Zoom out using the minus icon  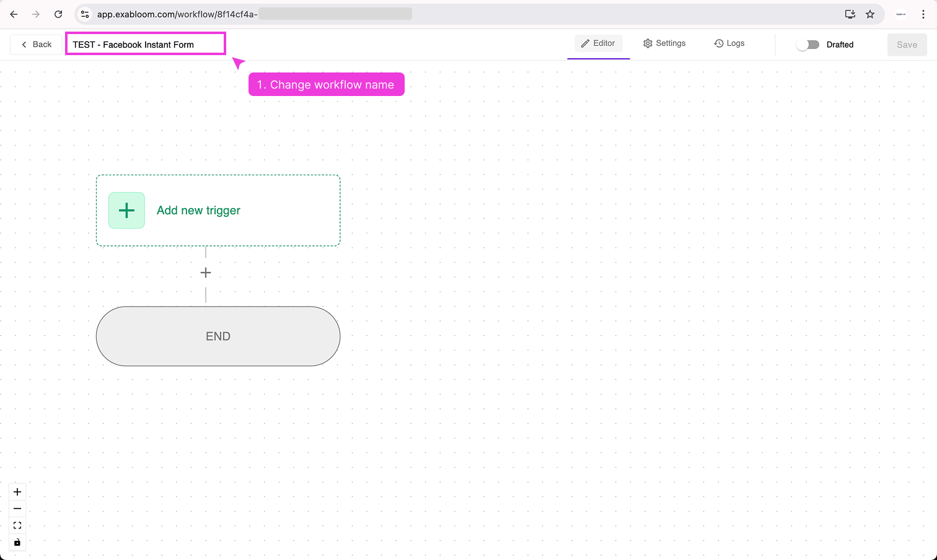click(x=17, y=508)
